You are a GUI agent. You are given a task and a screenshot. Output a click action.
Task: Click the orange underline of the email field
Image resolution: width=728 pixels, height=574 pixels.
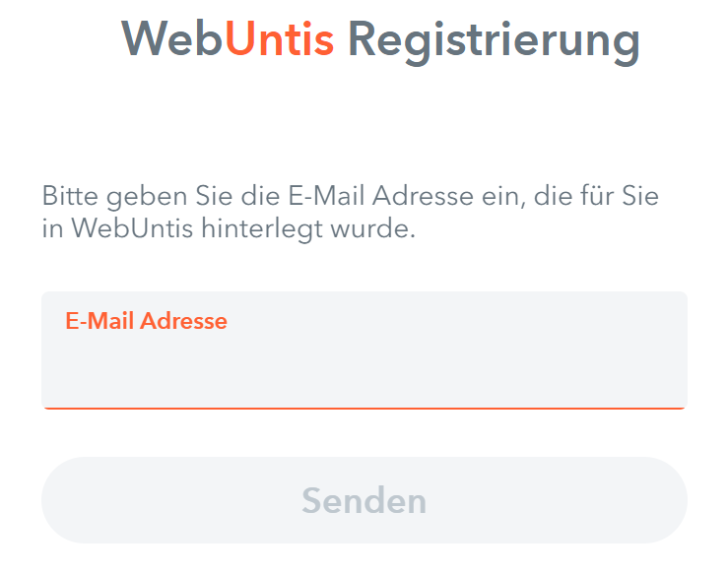tap(364, 407)
